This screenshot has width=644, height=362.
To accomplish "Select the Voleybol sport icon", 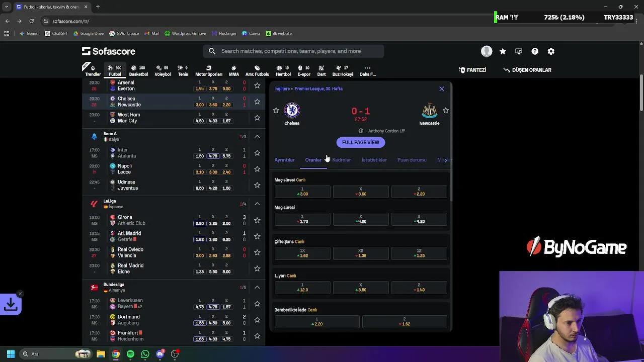I will 163,70.
